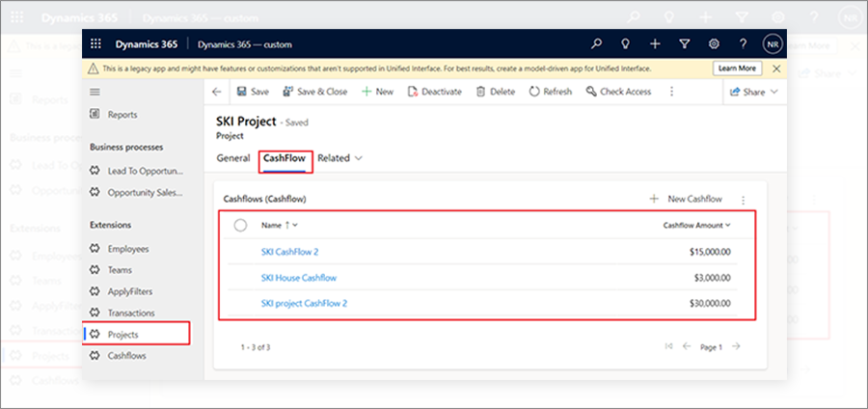
Task: Open the lightbulb assistant icon
Action: point(626,44)
